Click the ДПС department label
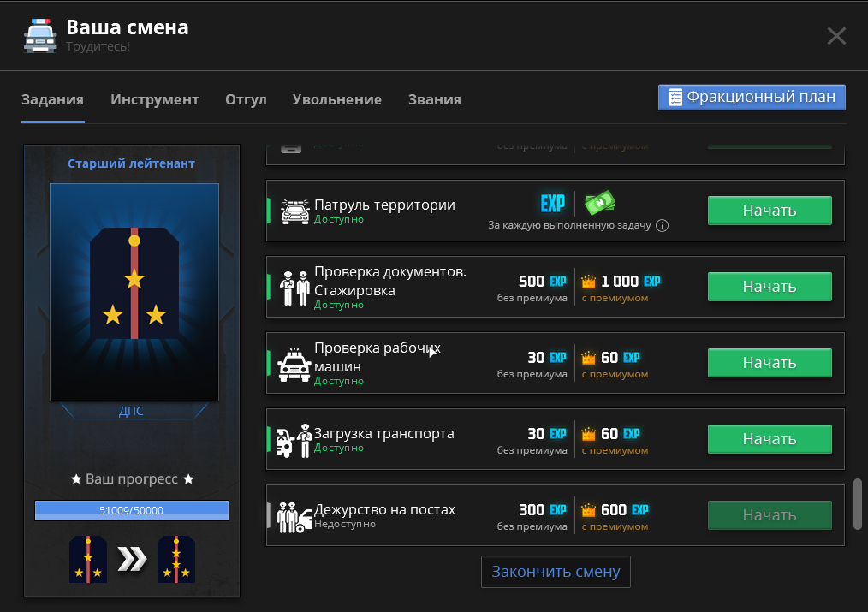 (x=131, y=411)
